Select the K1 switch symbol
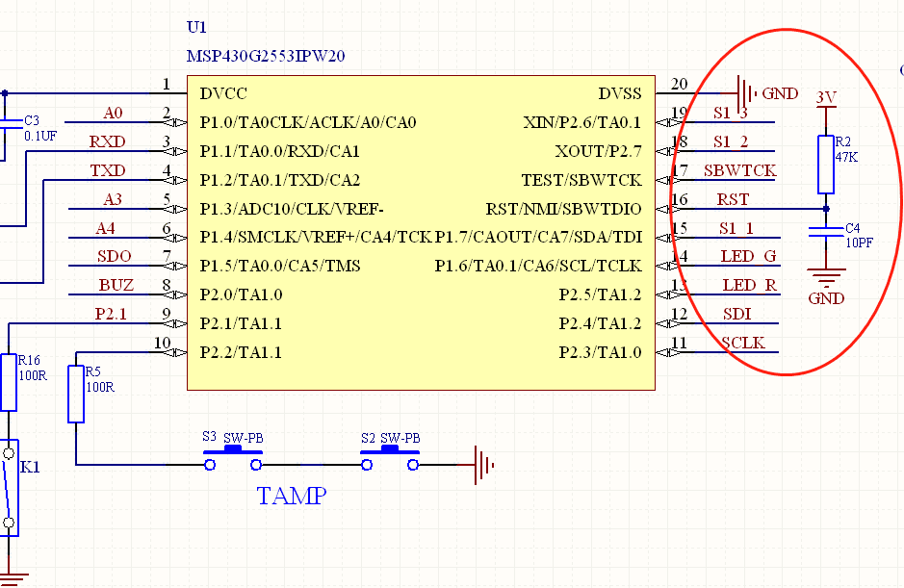The image size is (904, 588). click(x=10, y=488)
